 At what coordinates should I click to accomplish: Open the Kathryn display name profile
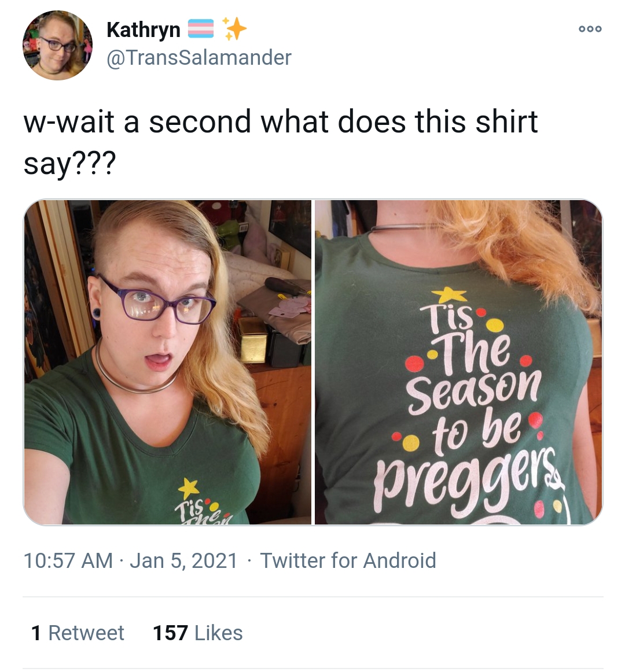144,30
